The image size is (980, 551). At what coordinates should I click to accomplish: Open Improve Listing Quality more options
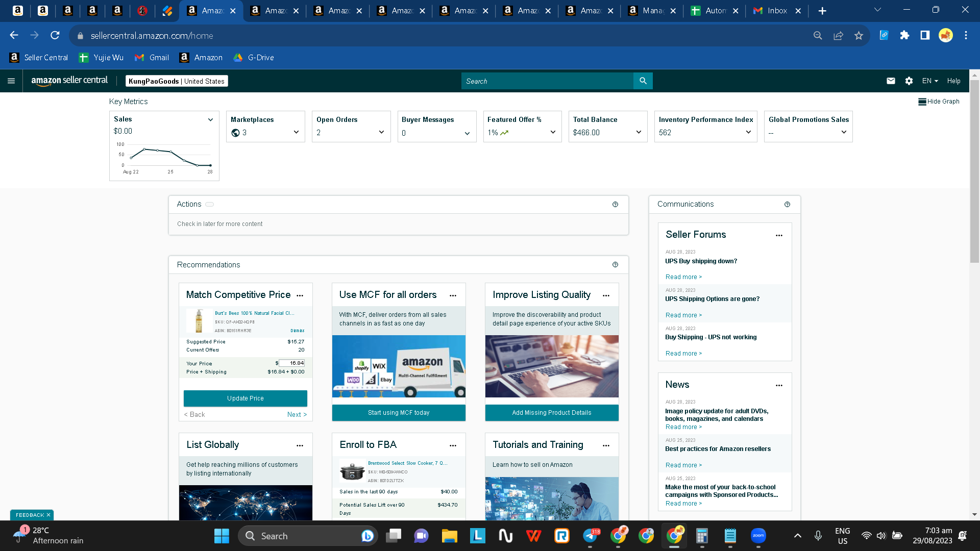pos(606,295)
